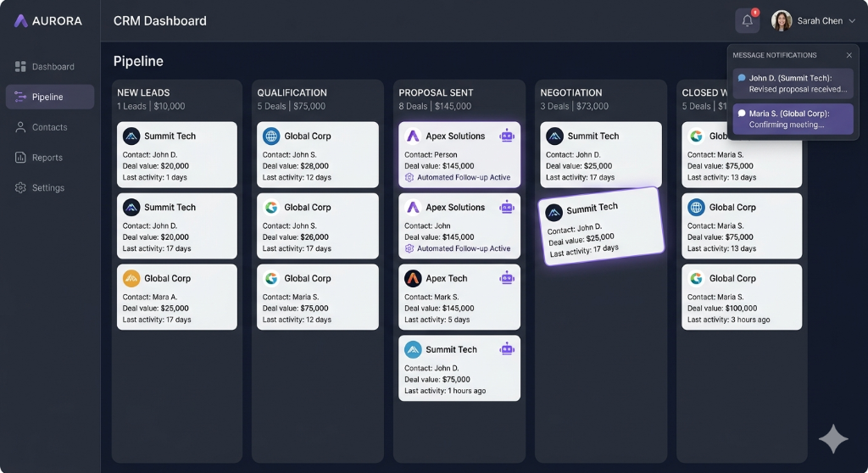This screenshot has width=868, height=473.
Task: Go to Dashboard in the sidebar
Action: pyautogui.click(x=50, y=66)
